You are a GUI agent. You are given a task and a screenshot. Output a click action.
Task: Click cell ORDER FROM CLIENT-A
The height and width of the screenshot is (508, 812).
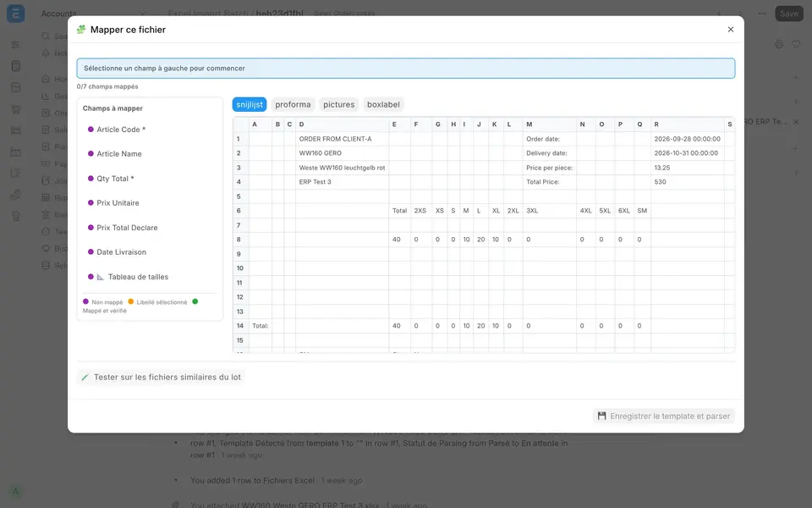point(343,139)
